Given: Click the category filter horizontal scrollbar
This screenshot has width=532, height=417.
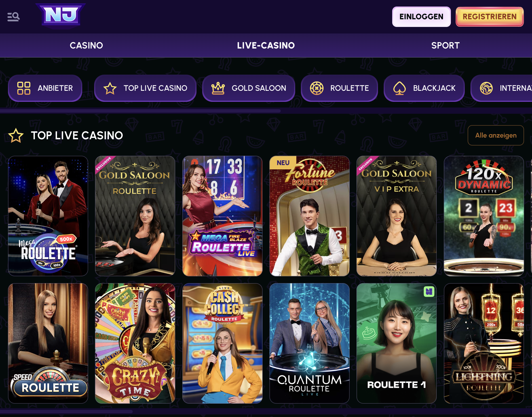Looking at the screenshot, I should coord(140,111).
